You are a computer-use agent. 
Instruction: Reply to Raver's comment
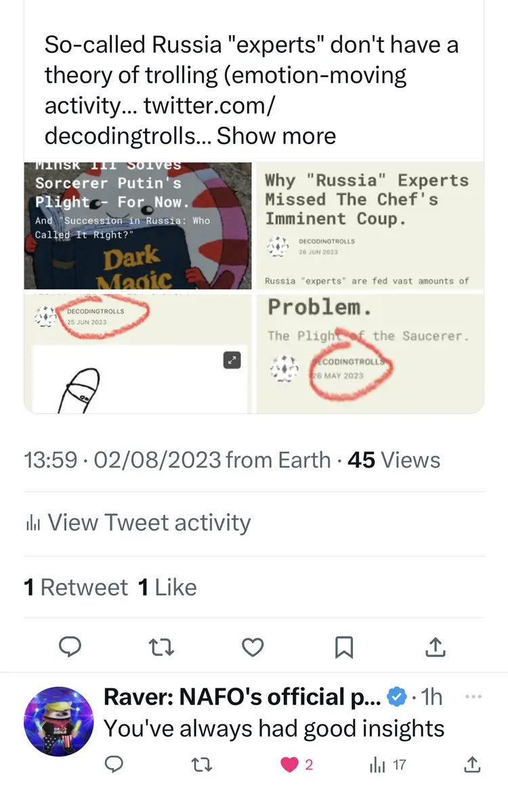coord(115,765)
